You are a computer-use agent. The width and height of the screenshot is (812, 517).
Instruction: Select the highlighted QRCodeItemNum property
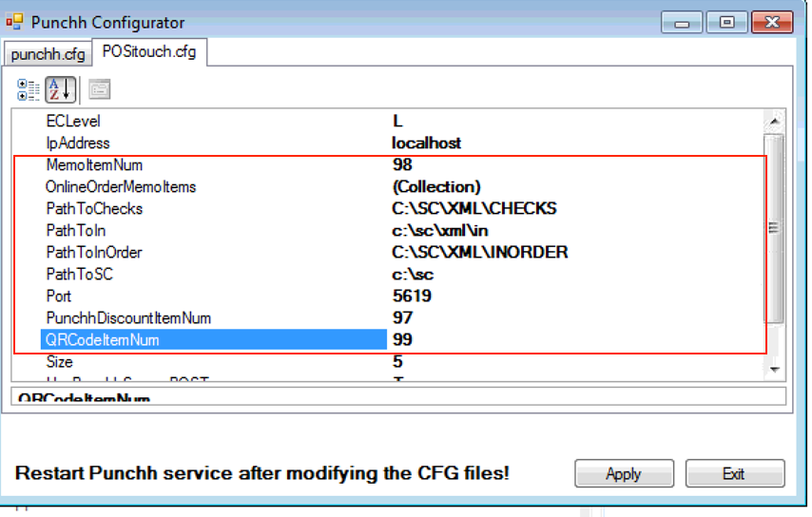(214, 339)
